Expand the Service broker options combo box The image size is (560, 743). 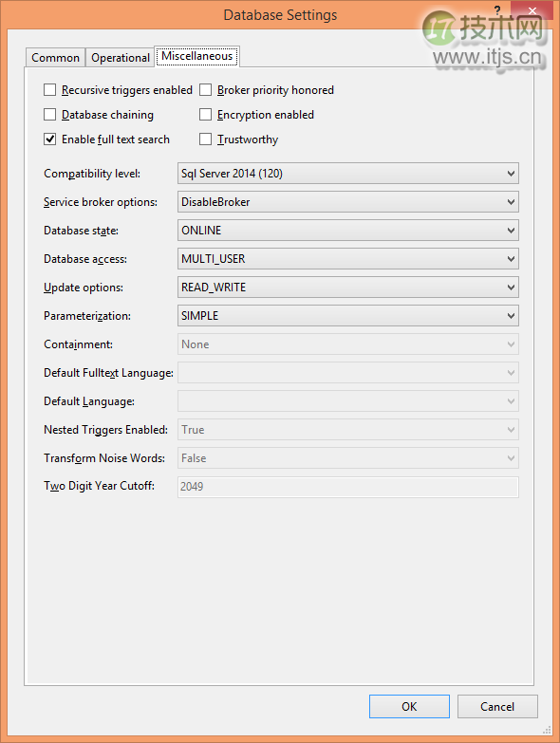[348, 202]
